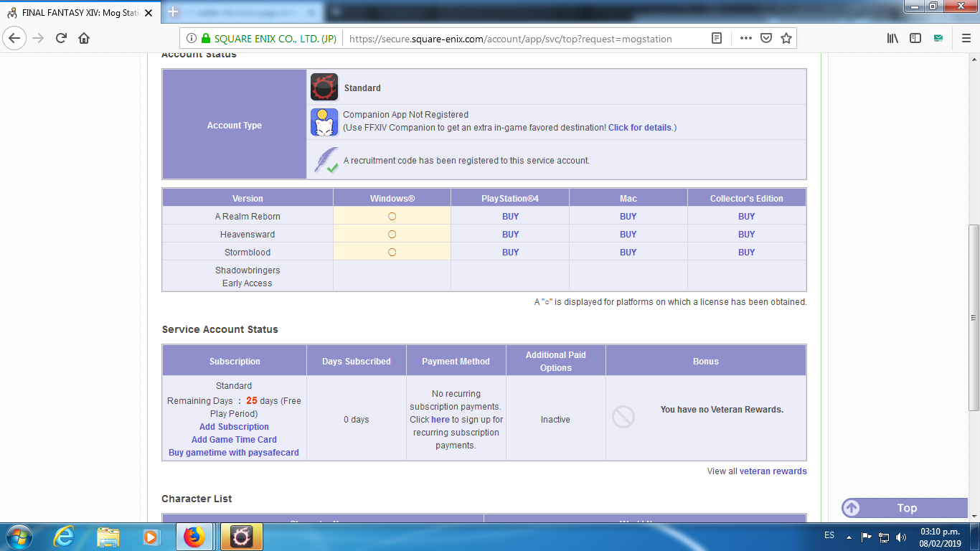Click the Shadowbringers Early Access row label
The width and height of the screenshot is (980, 551).
(x=248, y=276)
